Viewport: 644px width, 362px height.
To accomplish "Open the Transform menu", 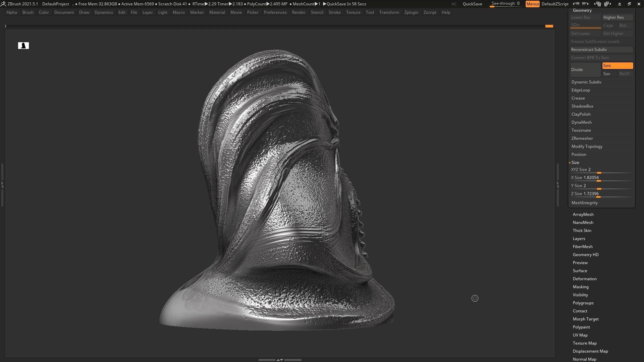I will (x=389, y=12).
